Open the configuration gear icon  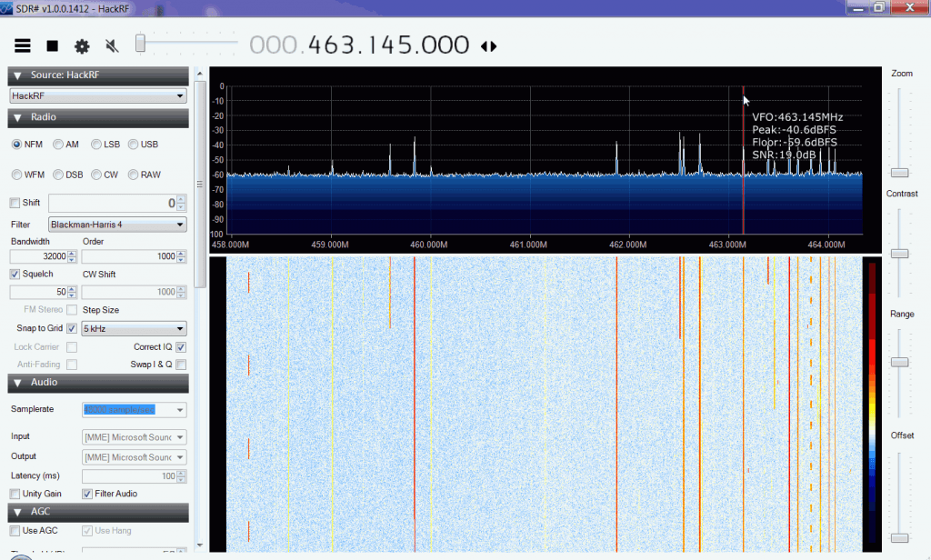tap(81, 45)
